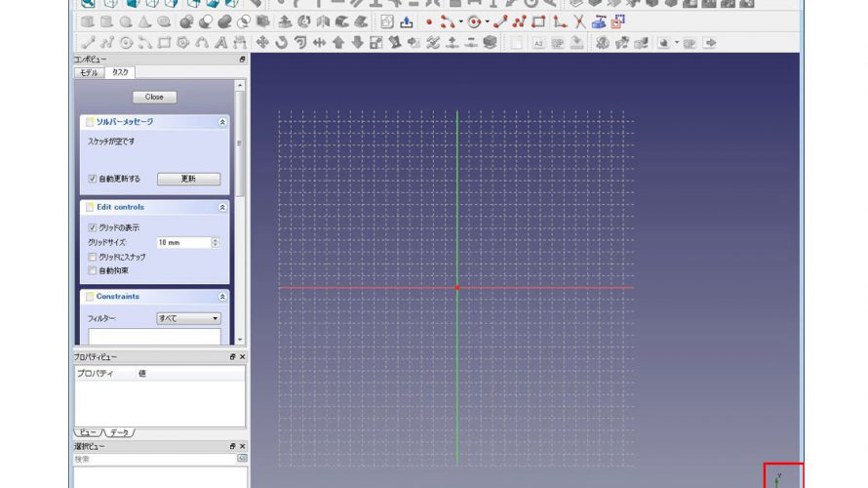The width and height of the screenshot is (868, 488).
Task: Select the sketcher circle tool
Action: click(474, 22)
